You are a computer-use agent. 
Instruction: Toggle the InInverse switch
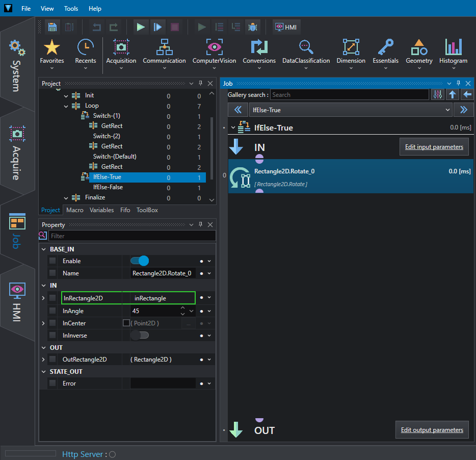click(x=139, y=335)
